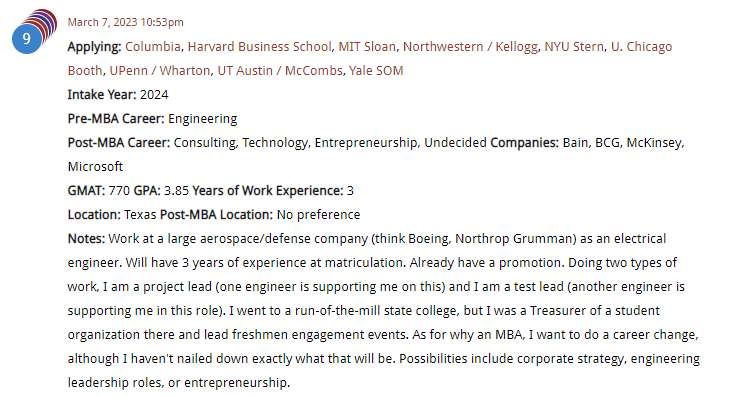The image size is (747, 396).
Task: Click the Applying label
Action: [94, 47]
